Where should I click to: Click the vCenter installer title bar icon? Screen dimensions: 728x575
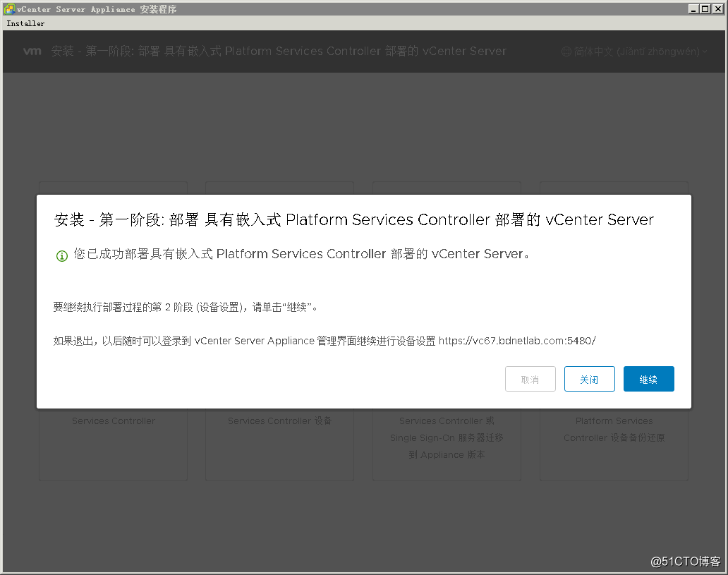tap(9, 9)
